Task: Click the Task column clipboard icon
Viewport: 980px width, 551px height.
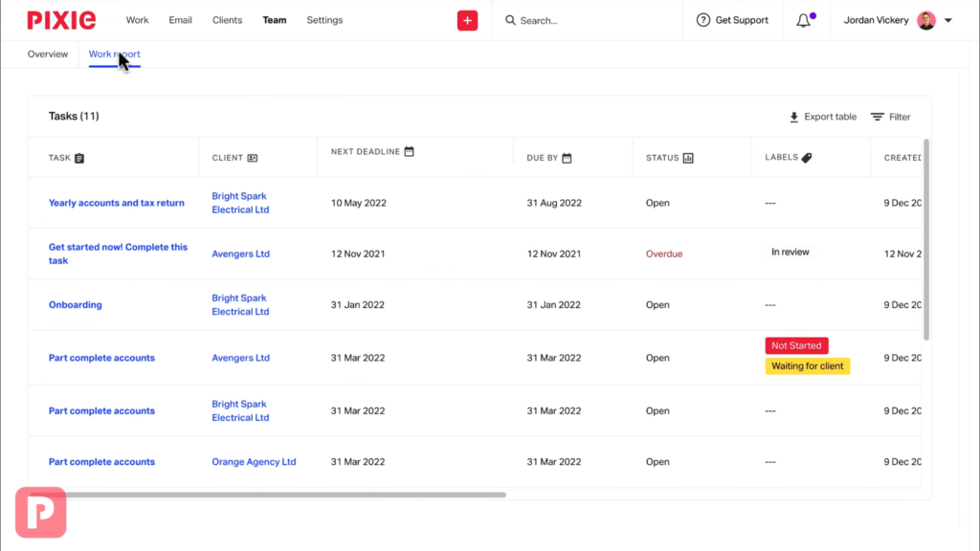Action: click(79, 158)
